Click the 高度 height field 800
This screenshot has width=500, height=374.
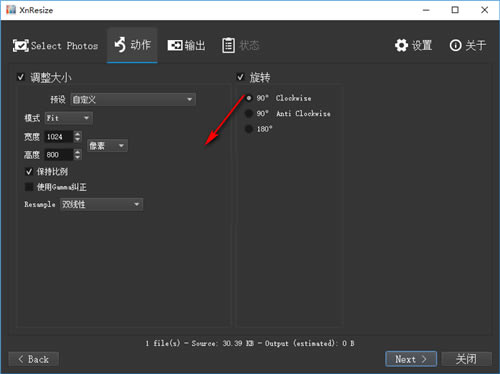[59, 155]
